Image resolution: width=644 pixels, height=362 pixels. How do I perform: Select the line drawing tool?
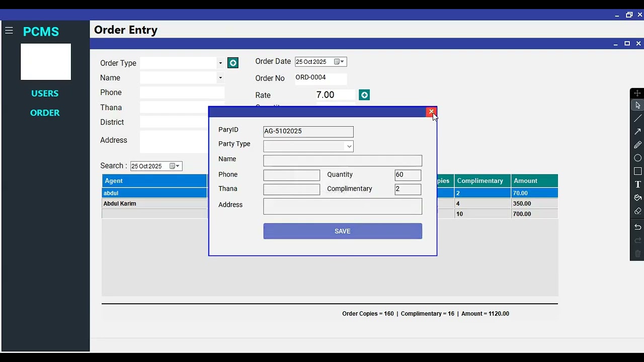[637, 119]
